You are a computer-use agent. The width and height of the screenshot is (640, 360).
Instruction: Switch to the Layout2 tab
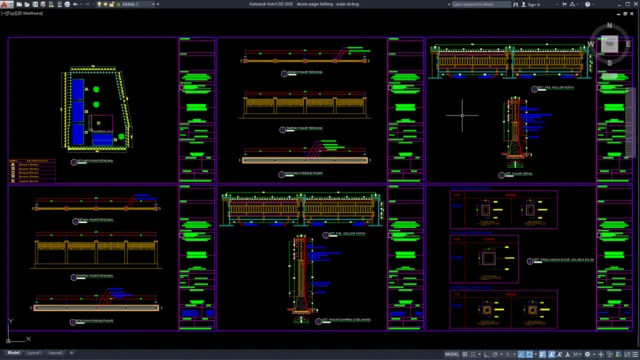pyautogui.click(x=56, y=353)
